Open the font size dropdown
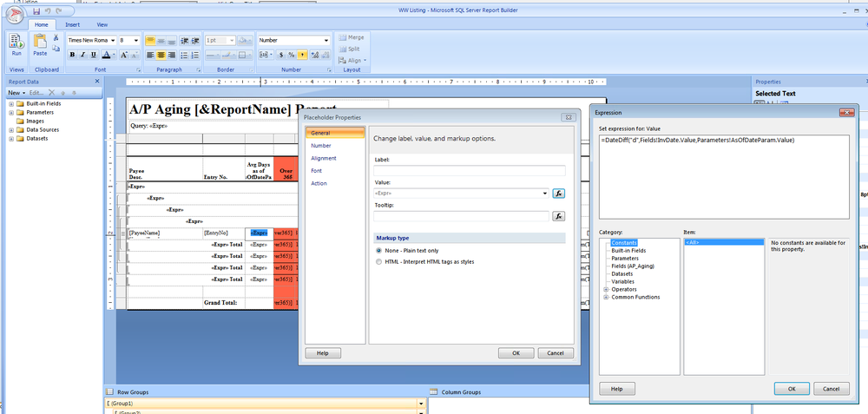The image size is (868, 414). (x=137, y=41)
